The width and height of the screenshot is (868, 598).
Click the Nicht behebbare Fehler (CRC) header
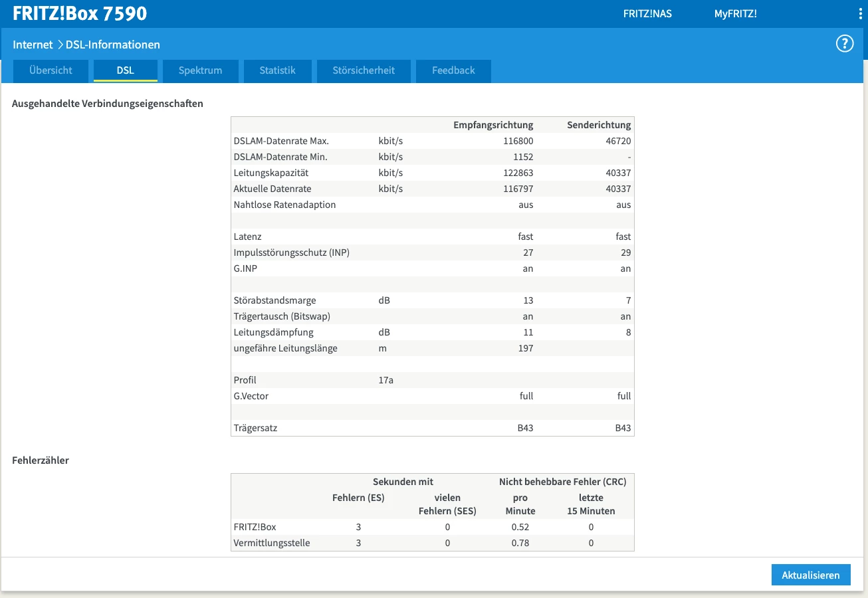[562, 482]
